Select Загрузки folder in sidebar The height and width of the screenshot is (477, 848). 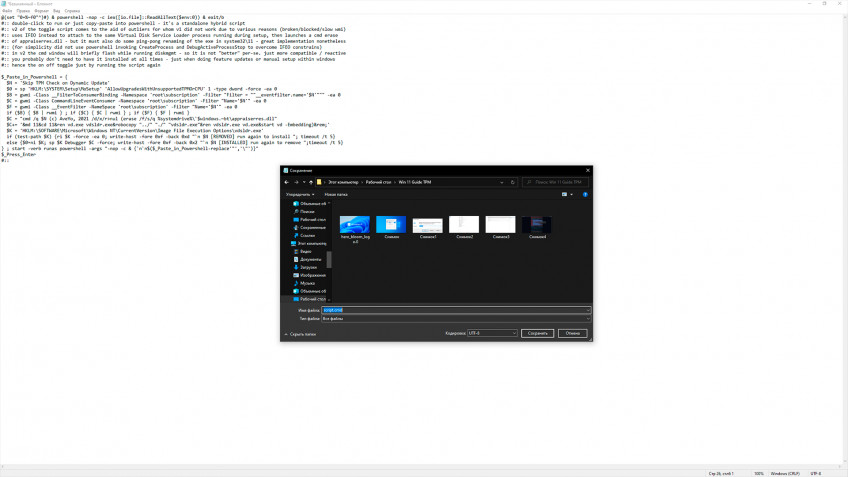pos(310,267)
